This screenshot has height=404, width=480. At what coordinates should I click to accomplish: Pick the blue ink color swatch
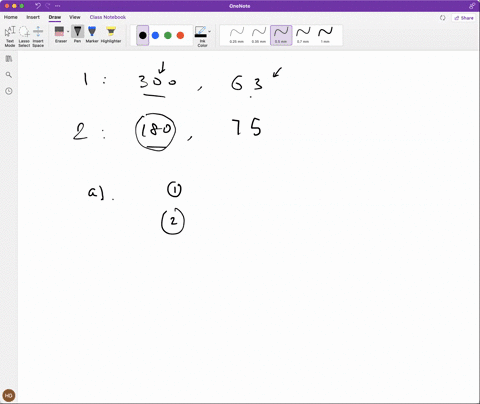(155, 35)
